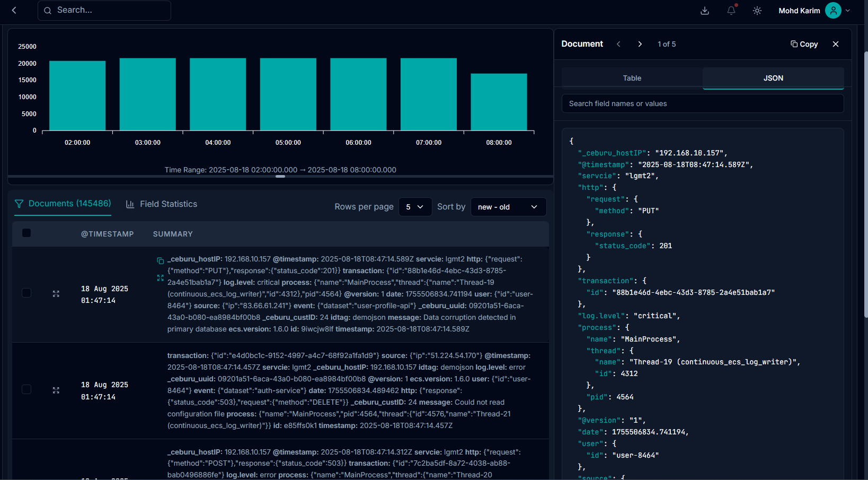Click the SUMMARY column header
Viewport: 868px width, 480px height.
[x=173, y=234]
